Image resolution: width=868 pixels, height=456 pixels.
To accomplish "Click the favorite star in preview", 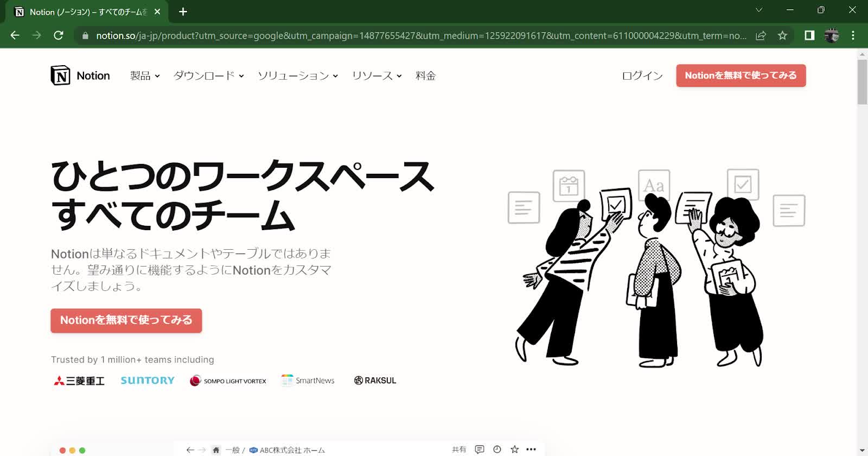I will 514,449.
